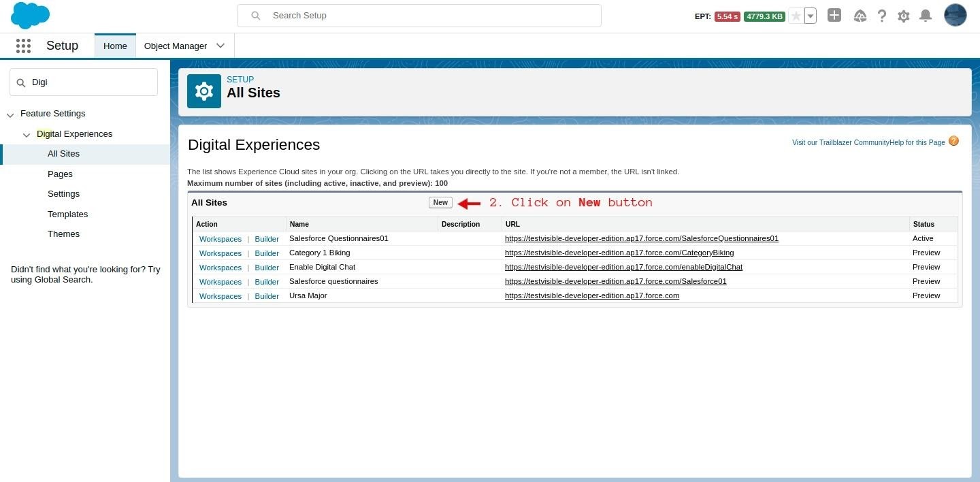This screenshot has height=482, width=980.
Task: Open Workspaces for Salesforce questionnaires
Action: click(x=220, y=282)
